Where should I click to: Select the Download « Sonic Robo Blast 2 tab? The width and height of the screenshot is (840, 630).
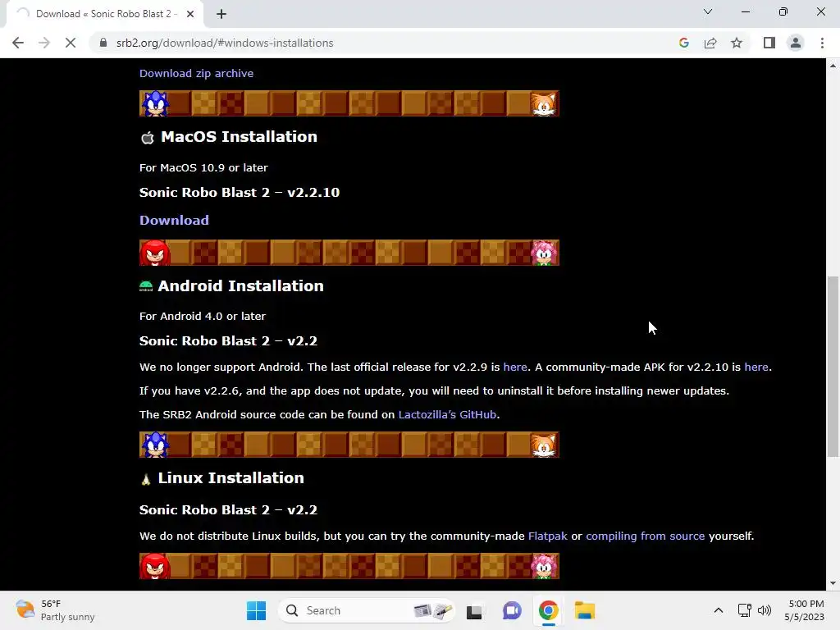tap(105, 14)
